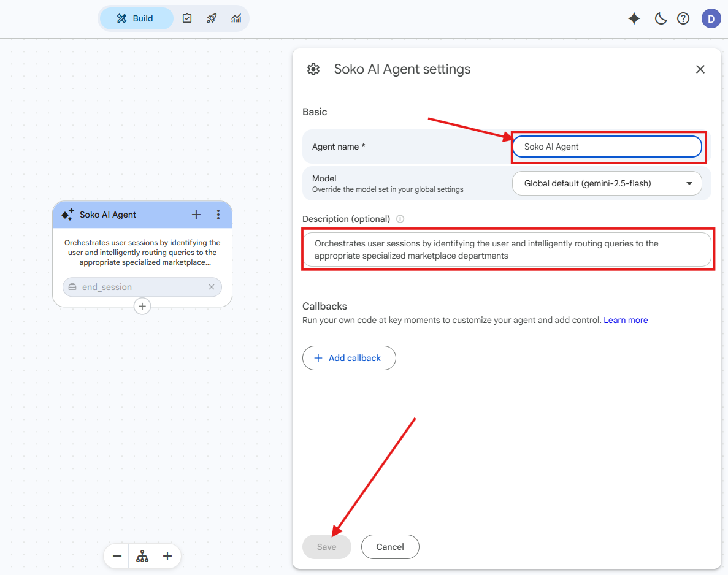Click the Gemini sparkle icon
The height and width of the screenshot is (575, 728).
[x=634, y=18]
